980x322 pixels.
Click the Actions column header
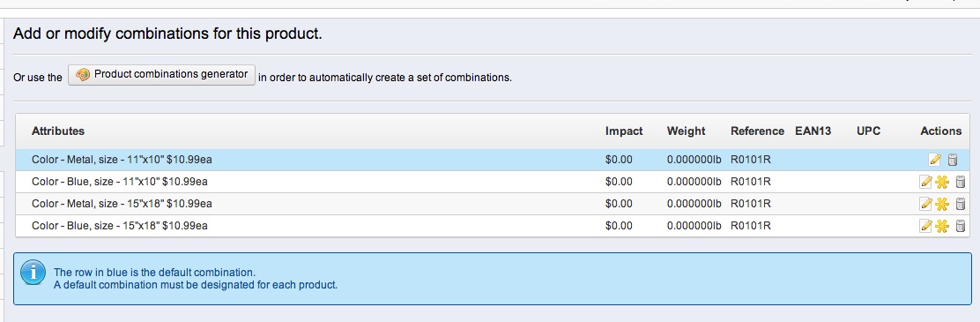pyautogui.click(x=940, y=131)
